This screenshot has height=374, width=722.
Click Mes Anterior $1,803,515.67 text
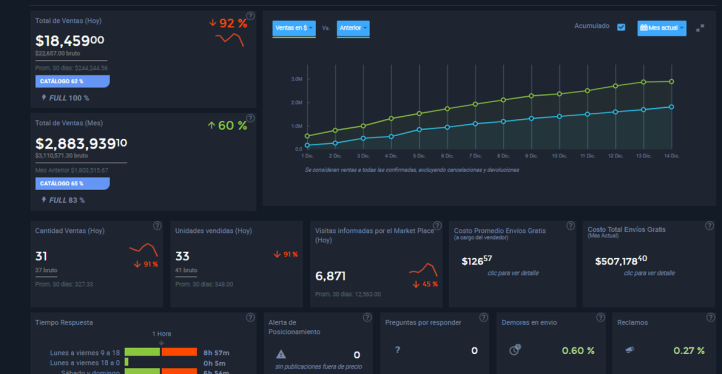pos(72,170)
